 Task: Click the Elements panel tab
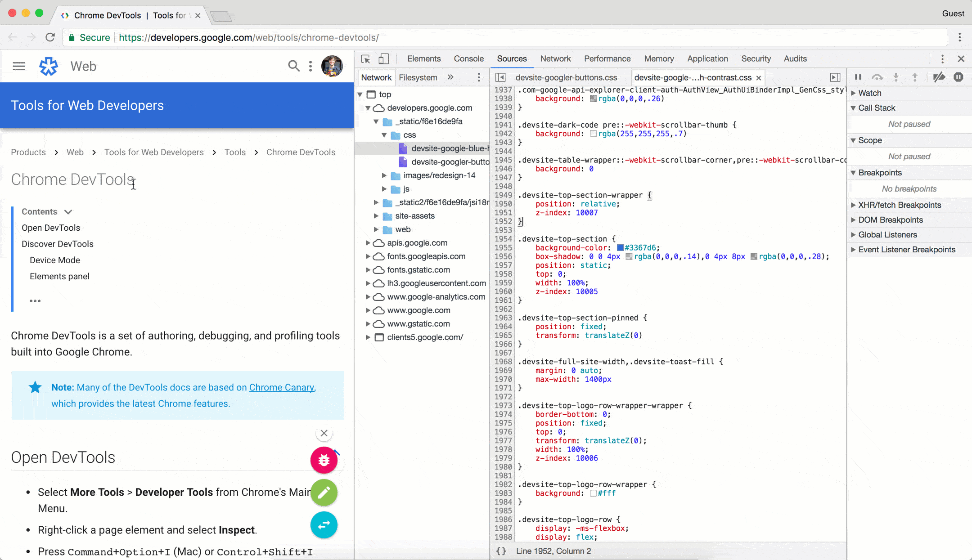click(423, 58)
